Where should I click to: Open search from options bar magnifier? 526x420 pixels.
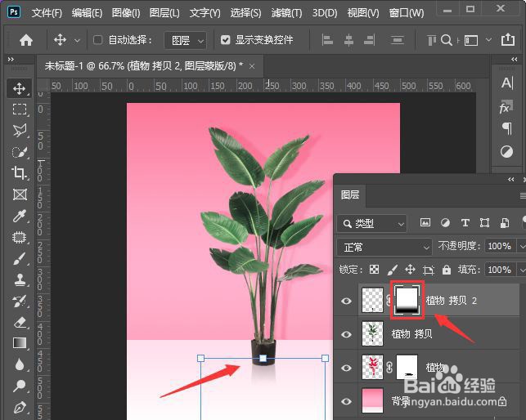(x=446, y=40)
